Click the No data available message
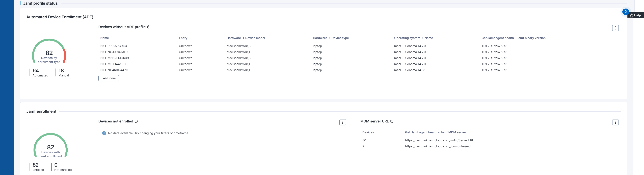644x175 pixels. 148,133
